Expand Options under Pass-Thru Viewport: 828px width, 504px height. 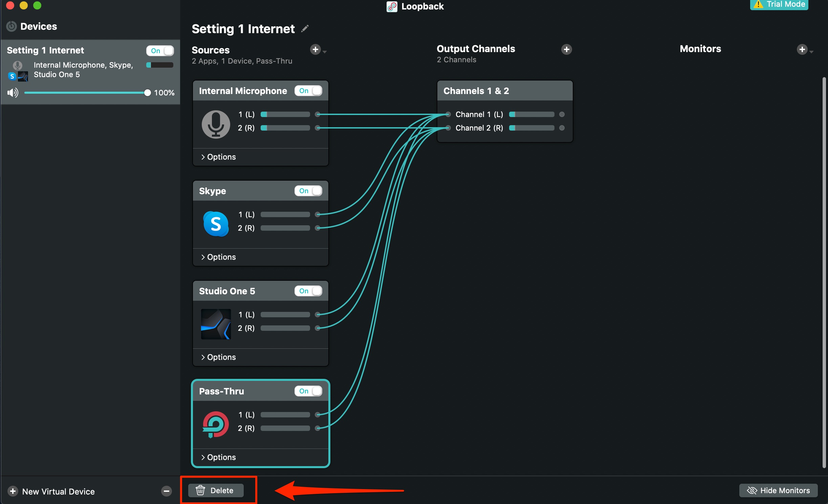click(218, 457)
